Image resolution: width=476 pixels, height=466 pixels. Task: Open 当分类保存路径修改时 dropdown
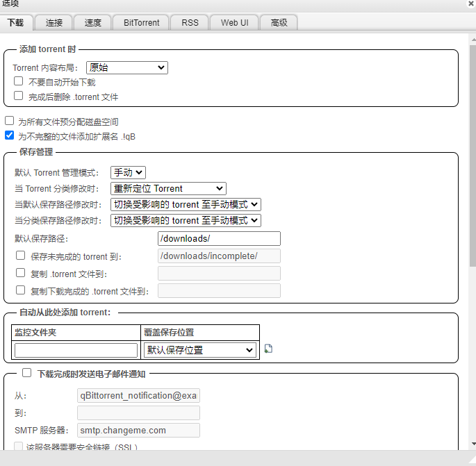pos(186,220)
